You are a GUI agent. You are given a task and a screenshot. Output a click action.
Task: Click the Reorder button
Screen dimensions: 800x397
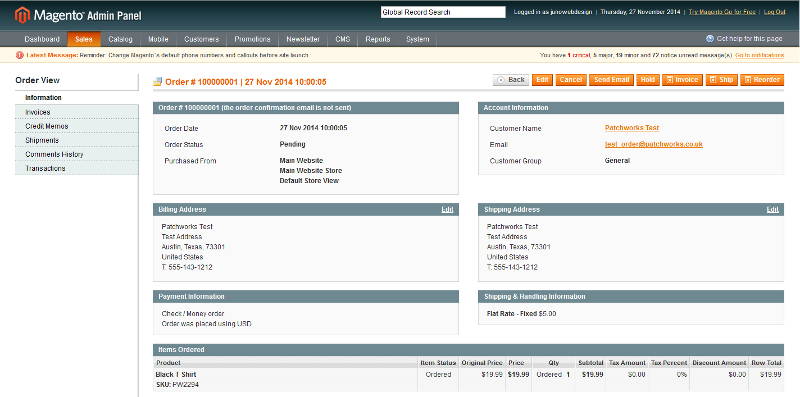[762, 80]
